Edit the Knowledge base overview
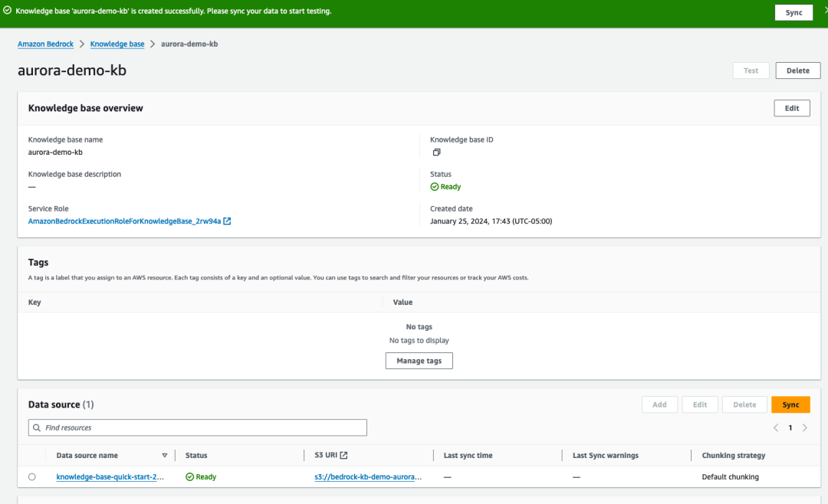The image size is (828, 504). [791, 108]
